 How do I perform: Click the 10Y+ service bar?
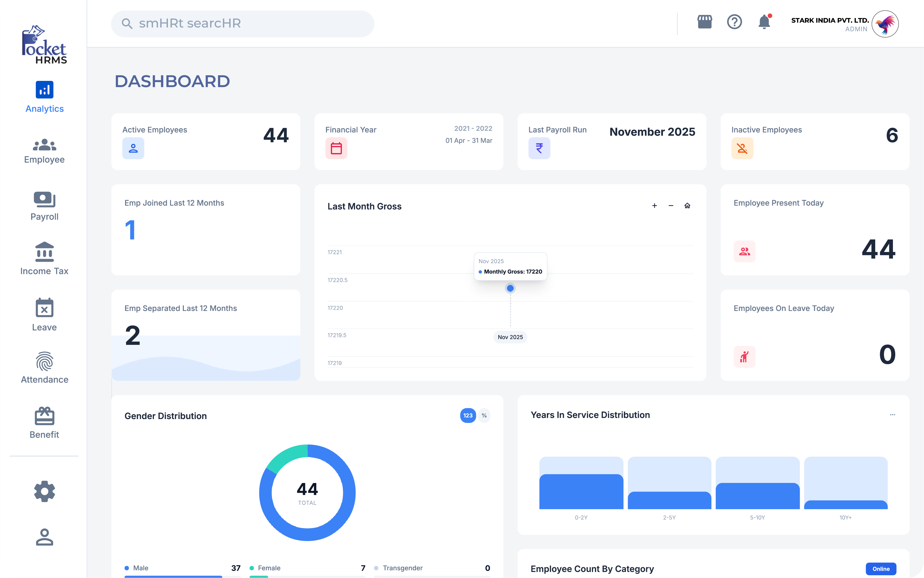(x=846, y=505)
